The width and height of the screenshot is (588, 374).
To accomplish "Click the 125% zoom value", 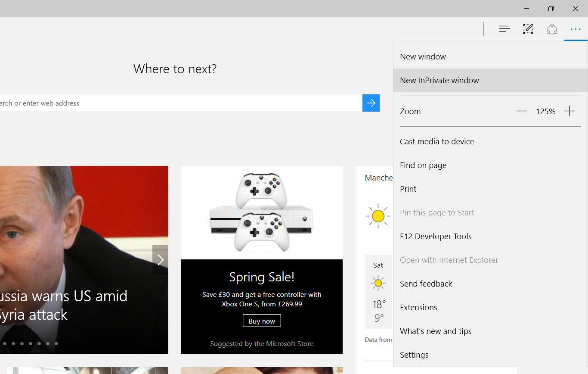I will tap(545, 111).
